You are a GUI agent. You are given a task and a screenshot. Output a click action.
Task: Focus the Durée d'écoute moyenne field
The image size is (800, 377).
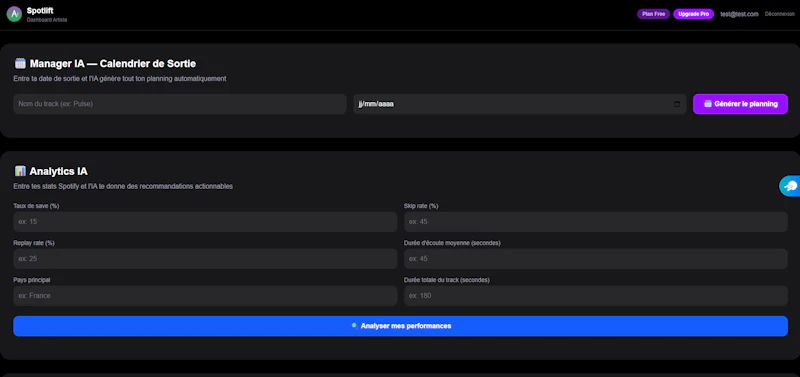596,259
